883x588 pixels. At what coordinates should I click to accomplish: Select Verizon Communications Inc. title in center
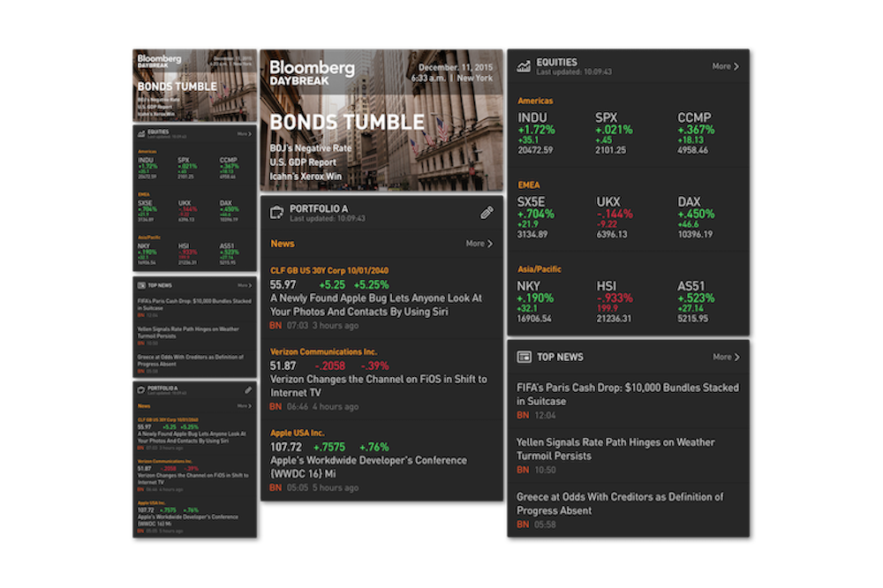click(x=323, y=351)
